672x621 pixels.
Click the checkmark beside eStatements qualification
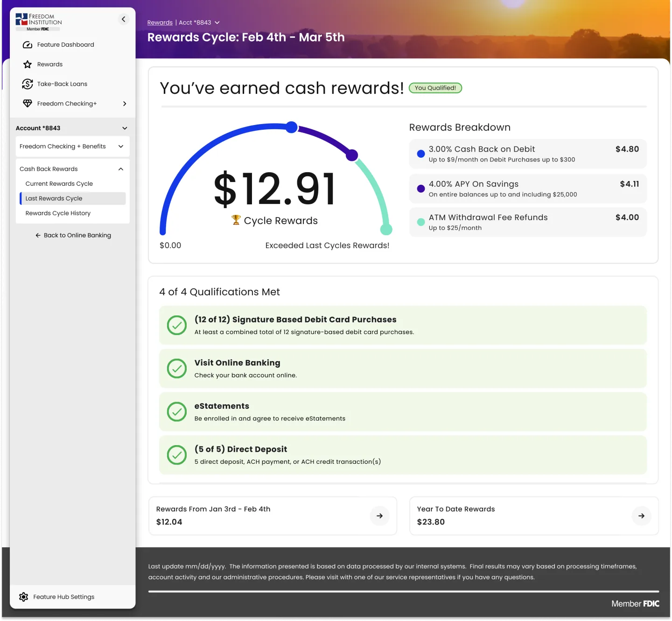click(x=176, y=412)
